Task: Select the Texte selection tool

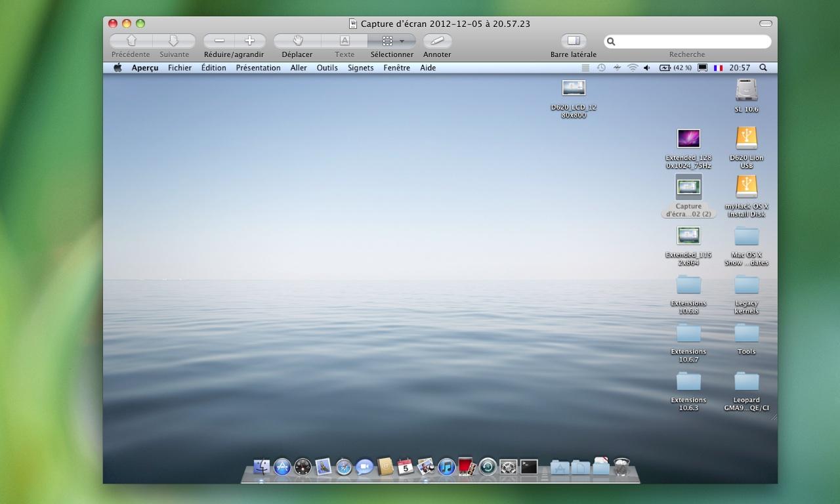Action: [x=345, y=41]
